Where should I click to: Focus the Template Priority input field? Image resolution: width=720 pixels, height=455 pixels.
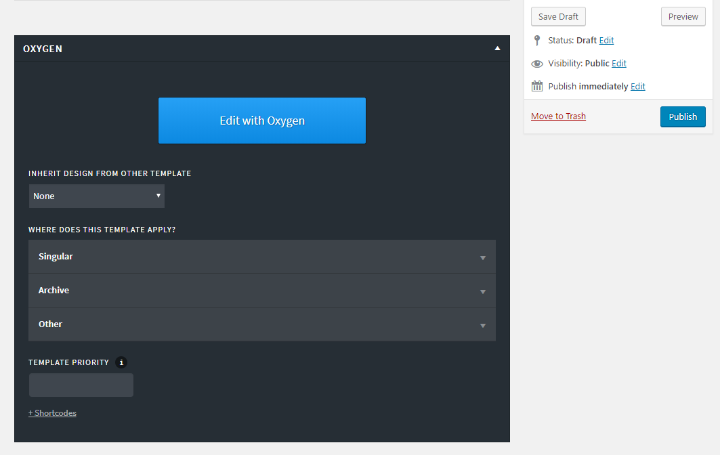pos(81,385)
